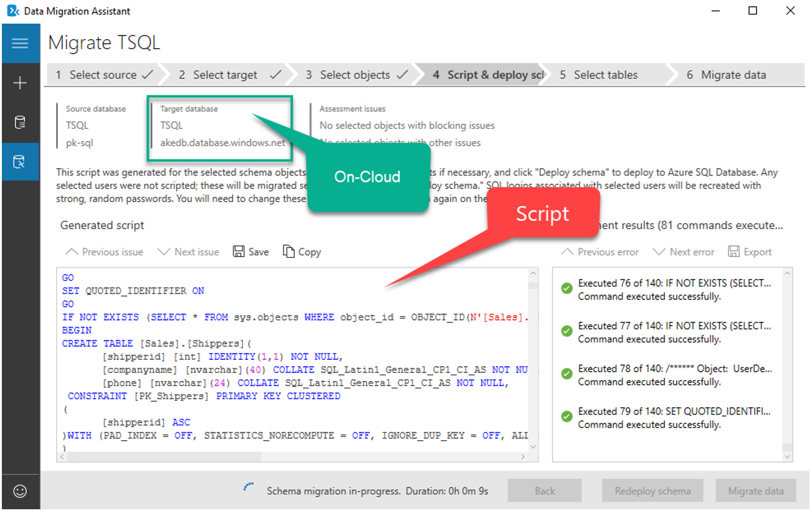Click the Migrate data button
This screenshot has height=513, width=812.
pos(756,491)
